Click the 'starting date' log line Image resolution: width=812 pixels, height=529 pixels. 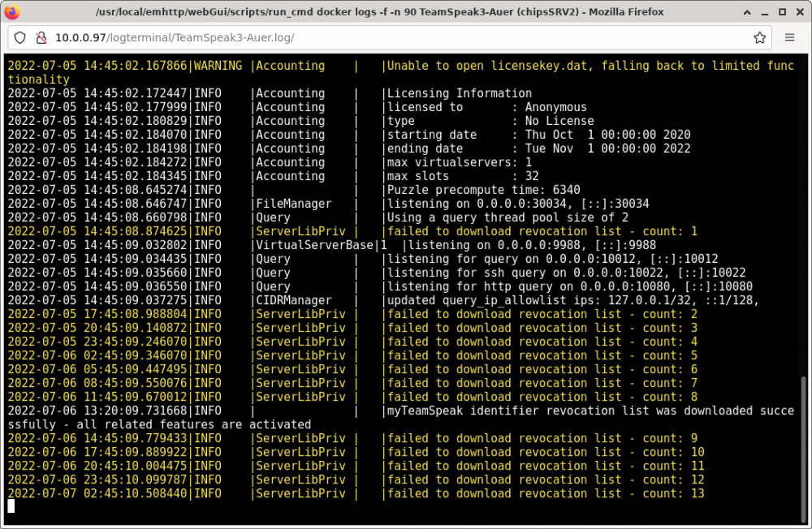[x=349, y=135]
